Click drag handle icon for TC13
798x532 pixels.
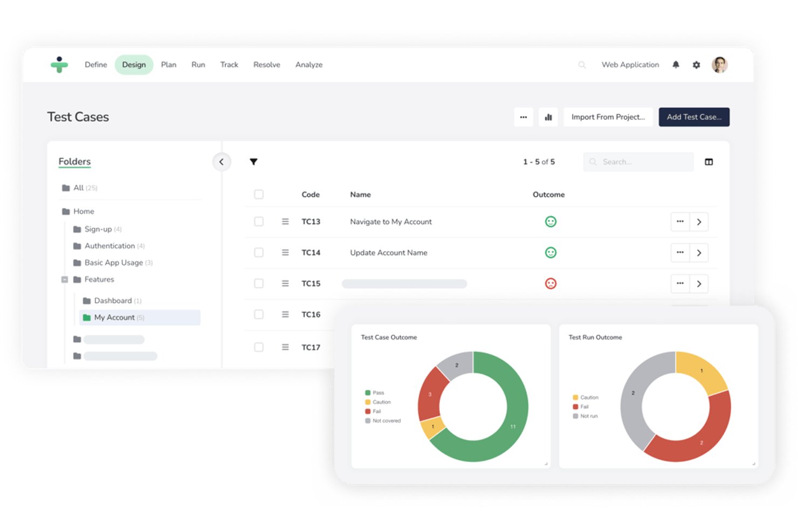click(285, 222)
